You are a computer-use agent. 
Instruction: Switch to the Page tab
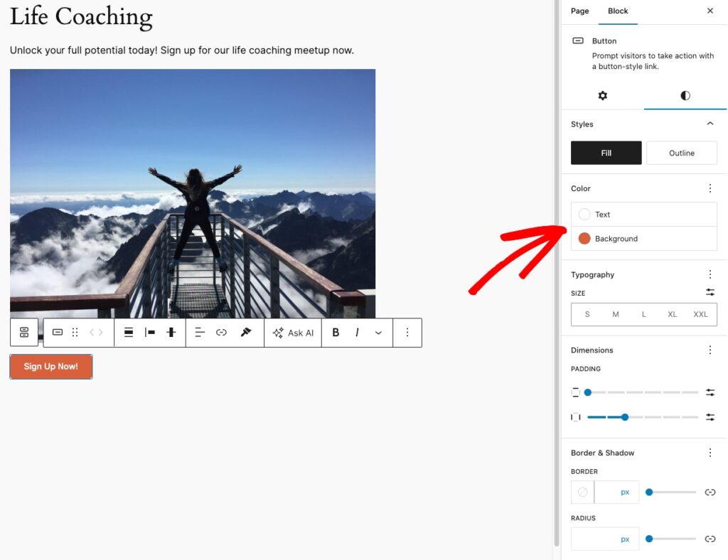click(x=579, y=11)
